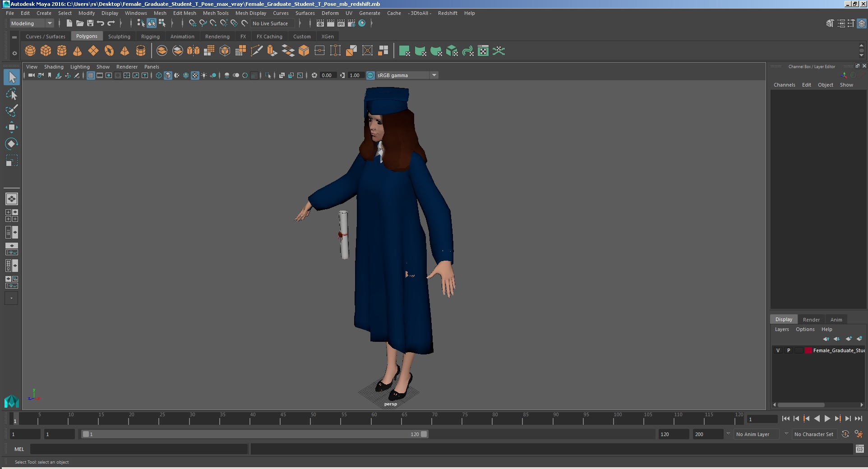This screenshot has height=469, width=868.
Task: Toggle use all lights in viewport
Action: tap(204, 75)
